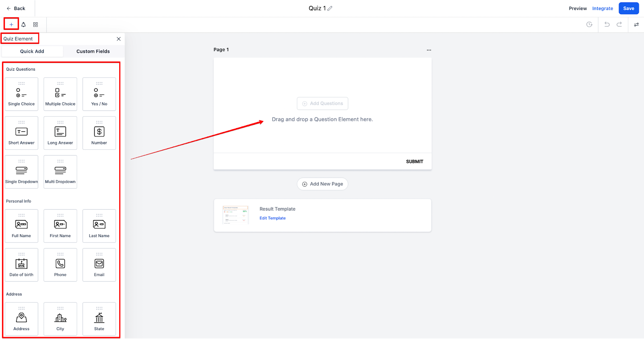Select the Short Answer element

pyautogui.click(x=21, y=133)
